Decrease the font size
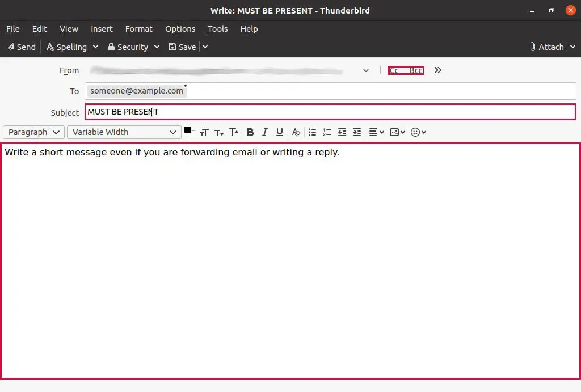The image size is (581, 392). (219, 132)
